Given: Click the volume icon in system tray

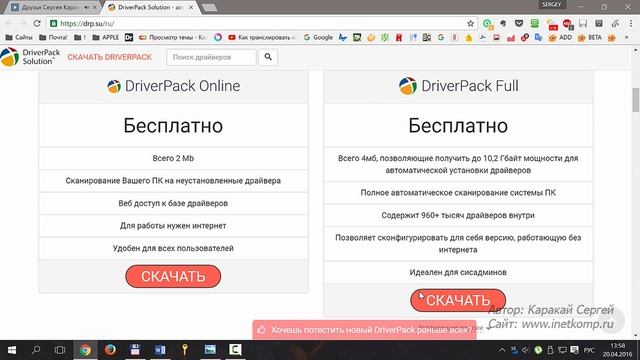Looking at the screenshot, I should pos(526,350).
